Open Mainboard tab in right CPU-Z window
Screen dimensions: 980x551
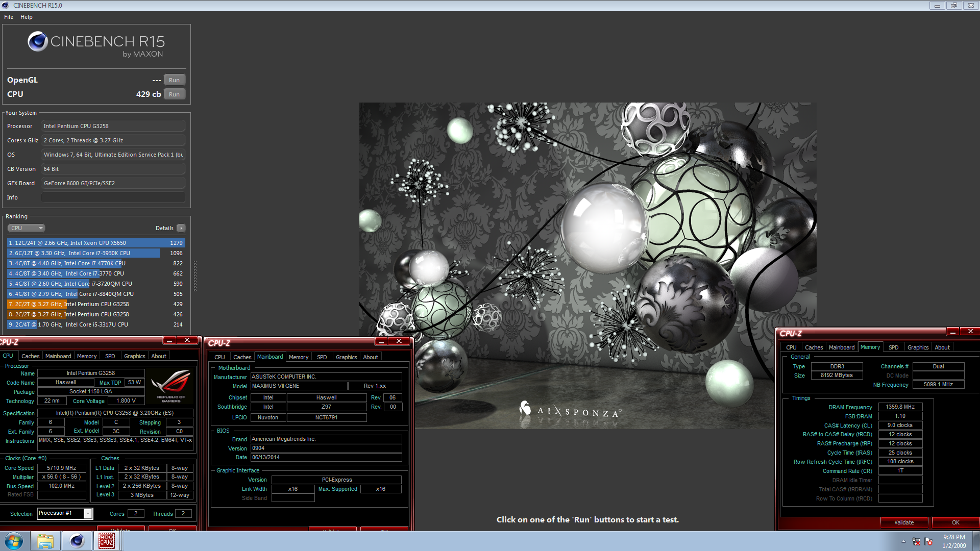point(842,347)
